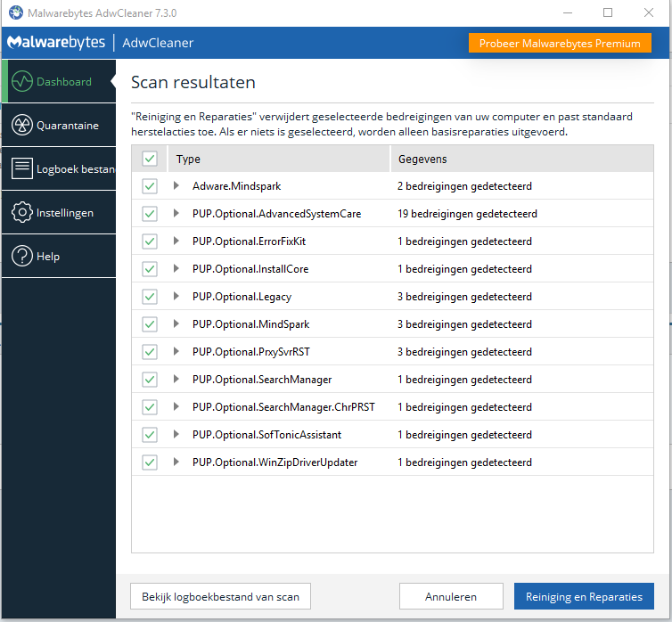672x622 pixels.
Task: Expand the PUP.Optional.Legacy threat details
Action: point(176,297)
